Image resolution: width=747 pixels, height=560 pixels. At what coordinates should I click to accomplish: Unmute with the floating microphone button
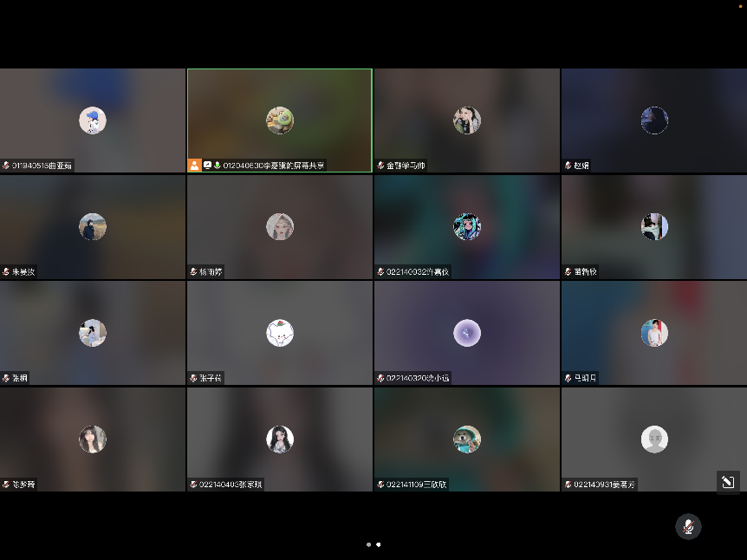click(688, 526)
